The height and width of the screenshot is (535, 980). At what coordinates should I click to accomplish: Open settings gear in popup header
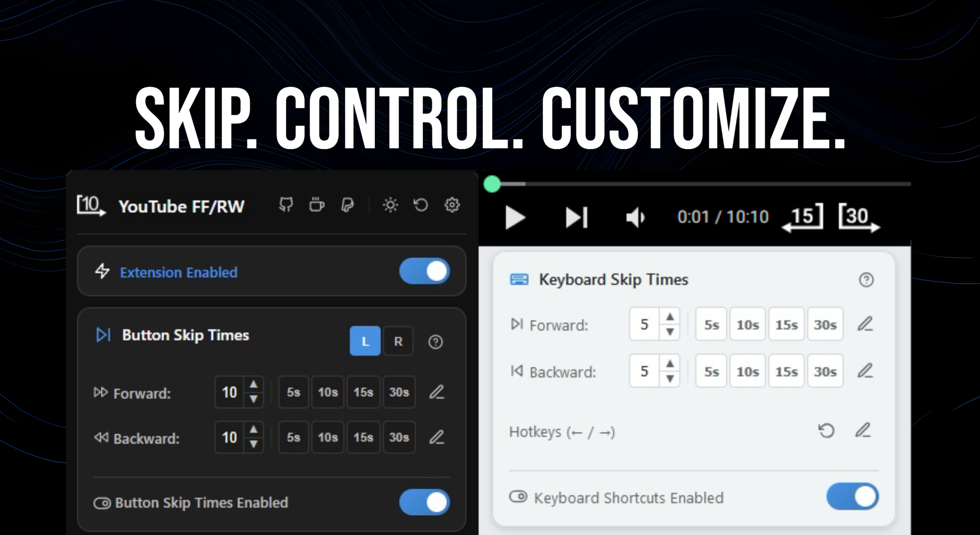point(452,205)
